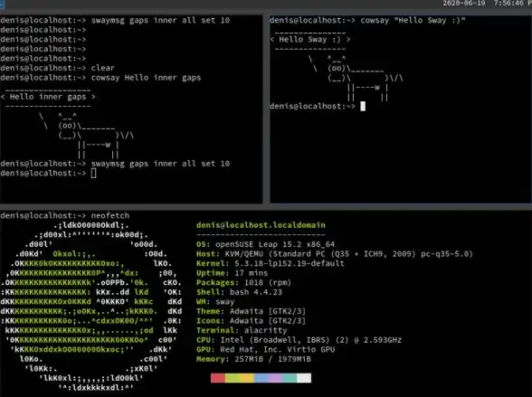Click the 'Theme: Adwaita [GTK2/3]' line
Viewport: 532px width, 397px height.
click(x=251, y=311)
